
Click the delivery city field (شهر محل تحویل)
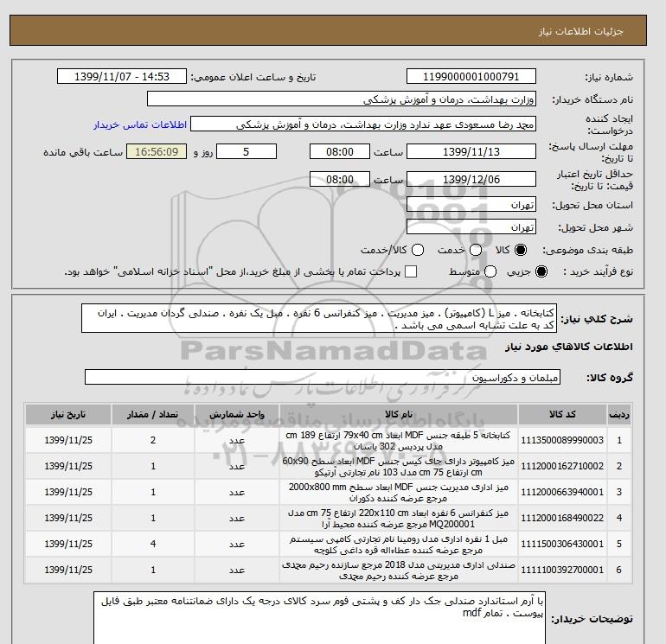(471, 227)
